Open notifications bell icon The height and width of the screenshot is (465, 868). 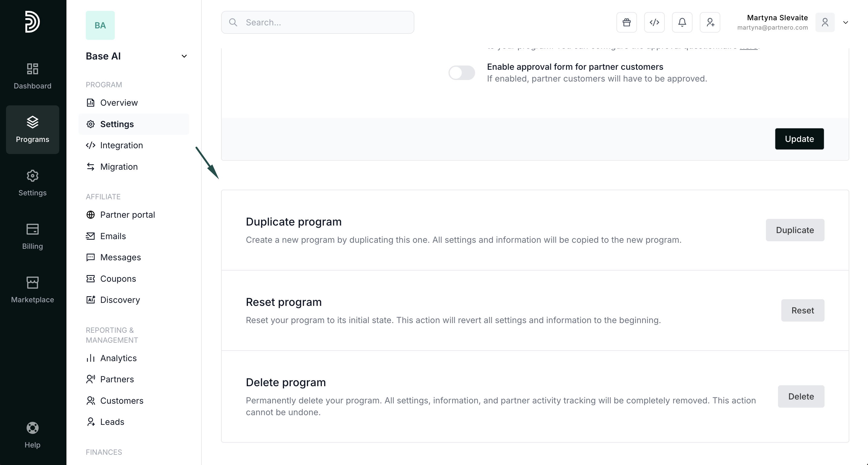pyautogui.click(x=682, y=22)
